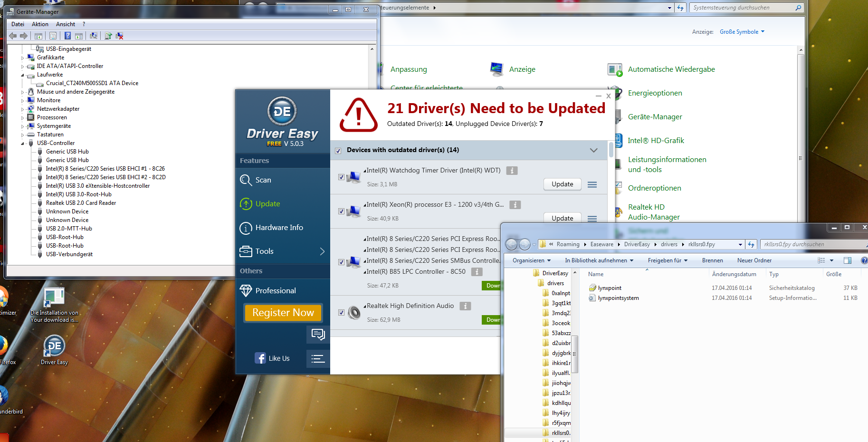Click the Explorer back navigation button
The height and width of the screenshot is (442, 868).
(x=512, y=244)
